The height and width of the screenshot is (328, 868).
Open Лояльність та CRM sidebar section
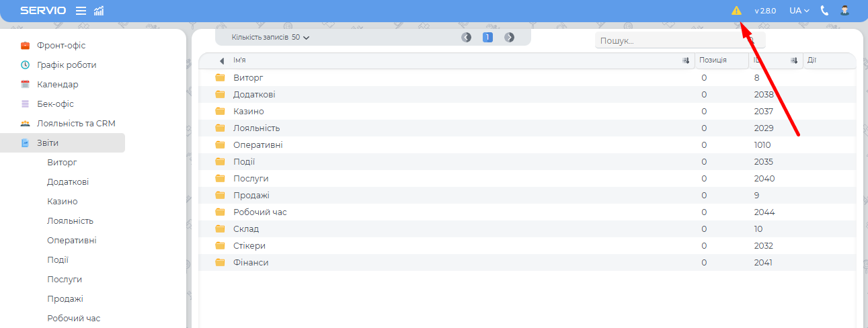76,124
